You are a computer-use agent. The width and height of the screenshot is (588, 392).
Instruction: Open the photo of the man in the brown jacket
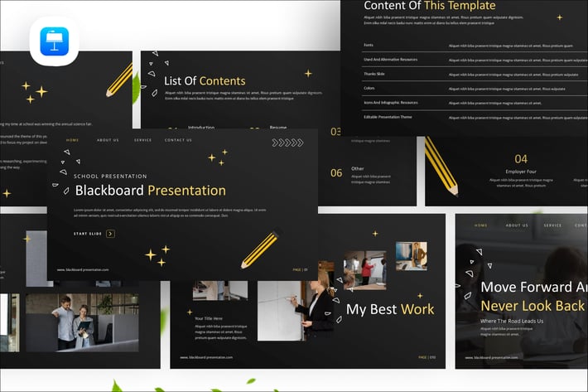click(x=412, y=256)
